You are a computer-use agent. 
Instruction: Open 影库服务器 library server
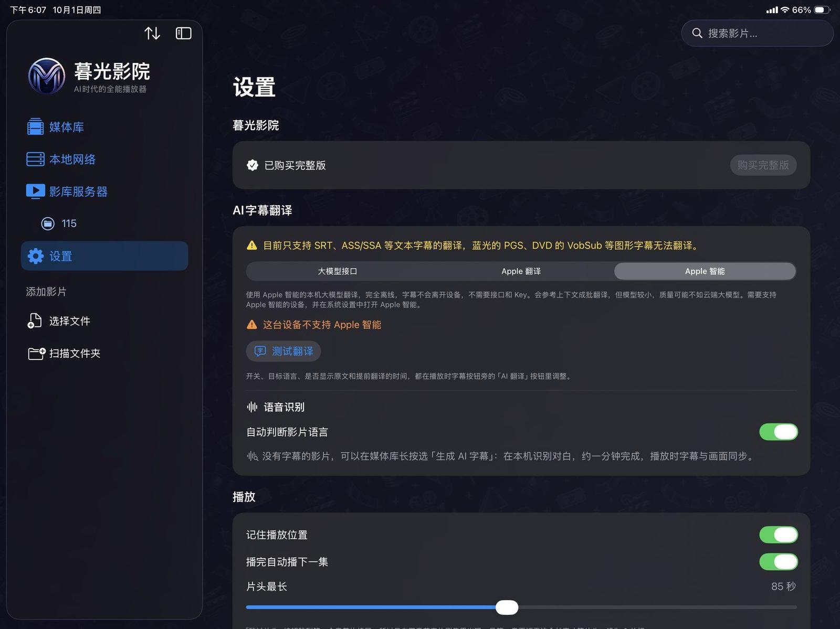coord(104,191)
